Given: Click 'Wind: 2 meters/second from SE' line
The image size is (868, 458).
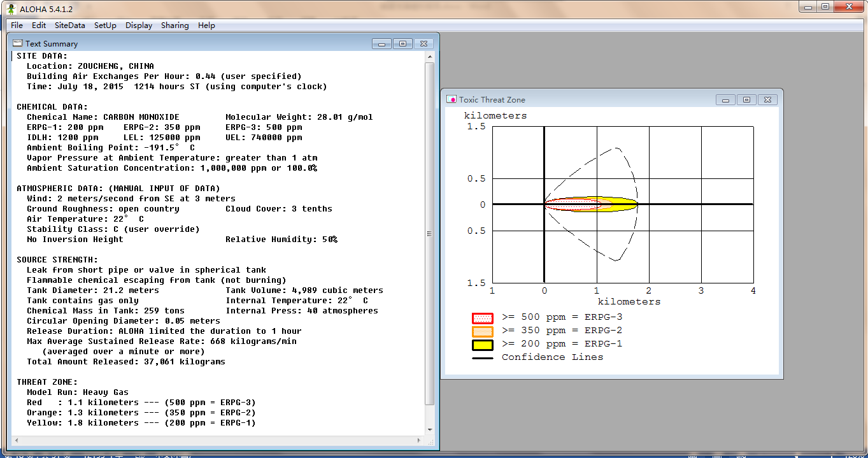Looking at the screenshot, I should pos(131,199).
